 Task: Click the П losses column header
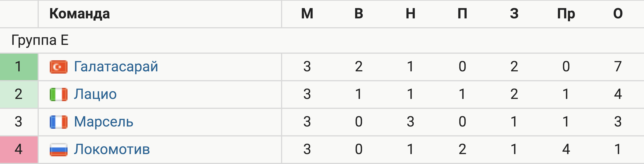click(462, 13)
